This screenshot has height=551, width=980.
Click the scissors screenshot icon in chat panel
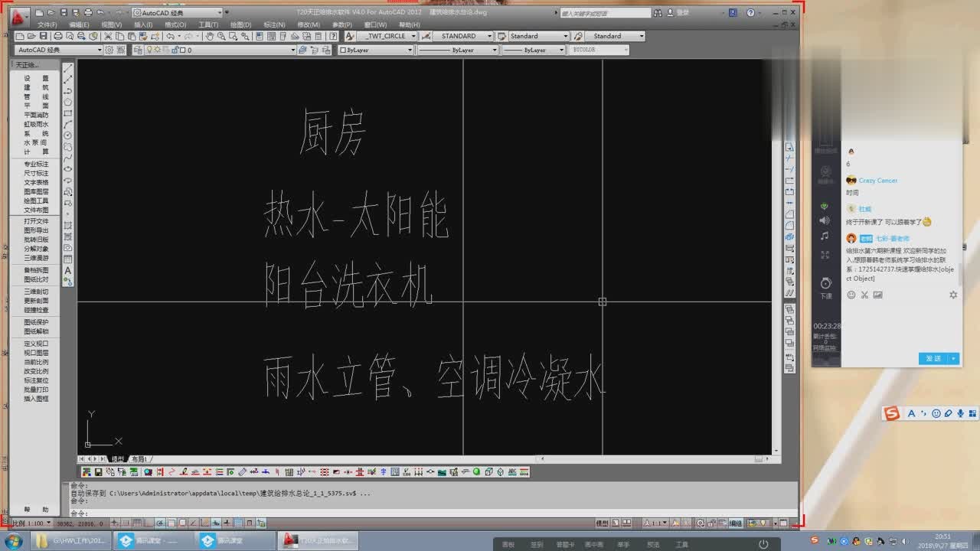tap(864, 295)
